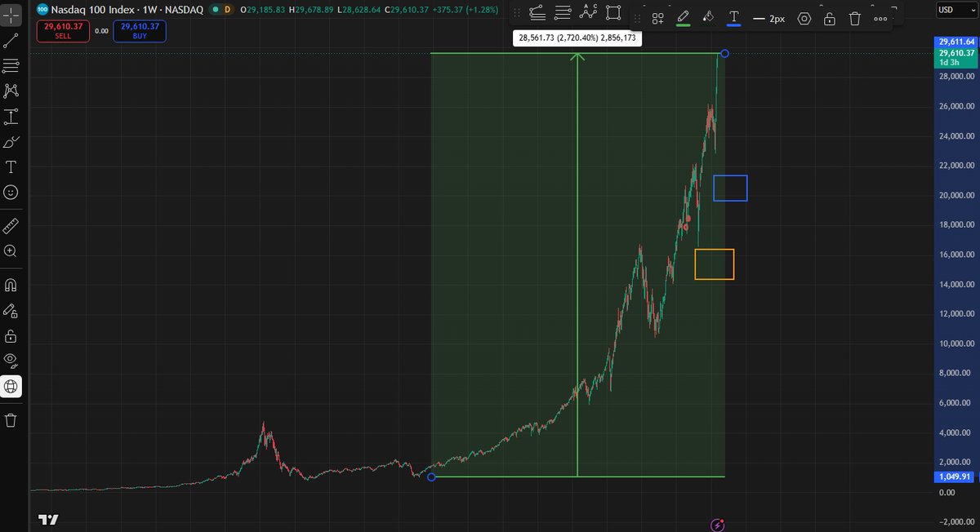Open drawing settings hexagon icon
Screen dimensions: 980x532
pyautogui.click(x=804, y=18)
